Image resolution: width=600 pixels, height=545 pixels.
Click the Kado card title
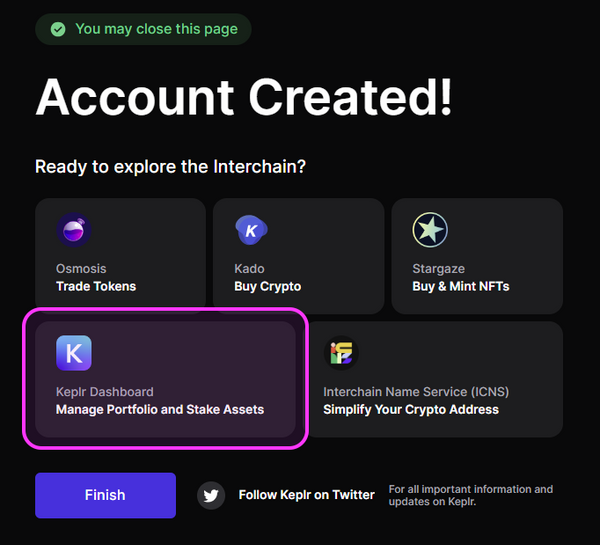click(250, 269)
